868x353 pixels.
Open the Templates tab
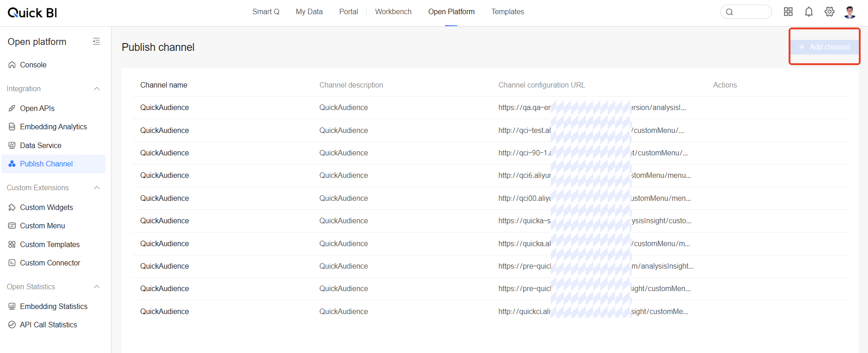pos(507,12)
